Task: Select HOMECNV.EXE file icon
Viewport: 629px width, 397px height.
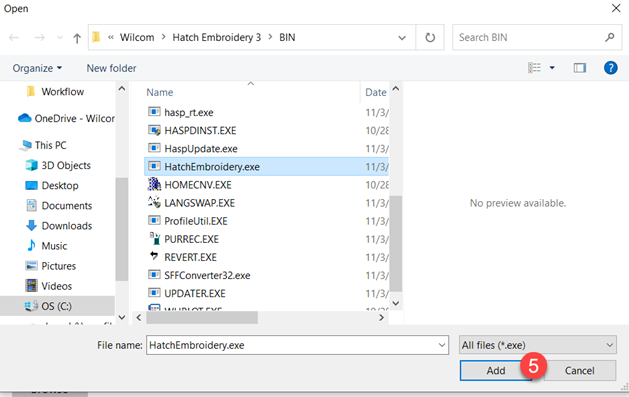Action: coord(154,184)
